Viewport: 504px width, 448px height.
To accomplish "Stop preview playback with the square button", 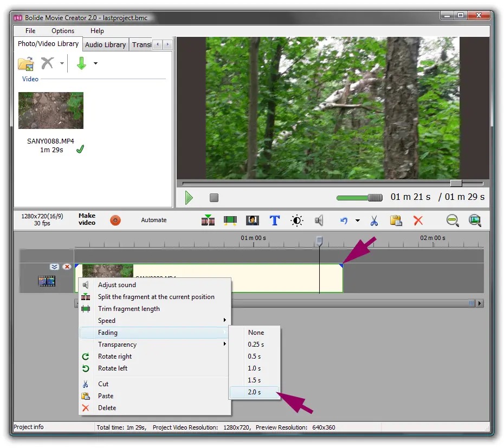I will [x=214, y=198].
